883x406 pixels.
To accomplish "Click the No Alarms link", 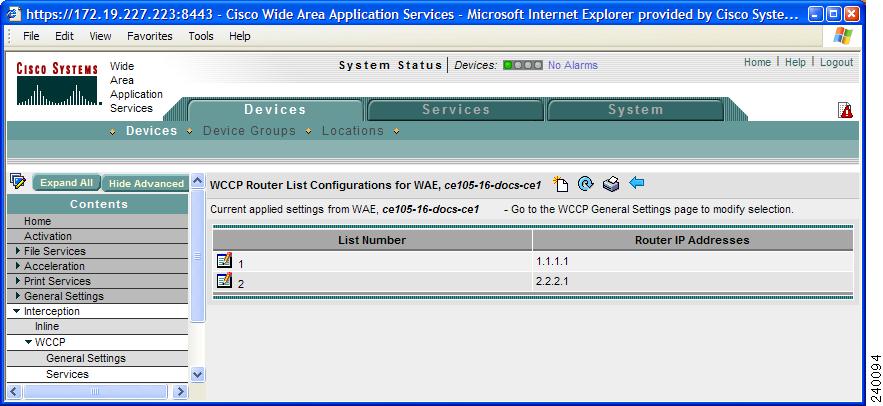I will pyautogui.click(x=573, y=65).
